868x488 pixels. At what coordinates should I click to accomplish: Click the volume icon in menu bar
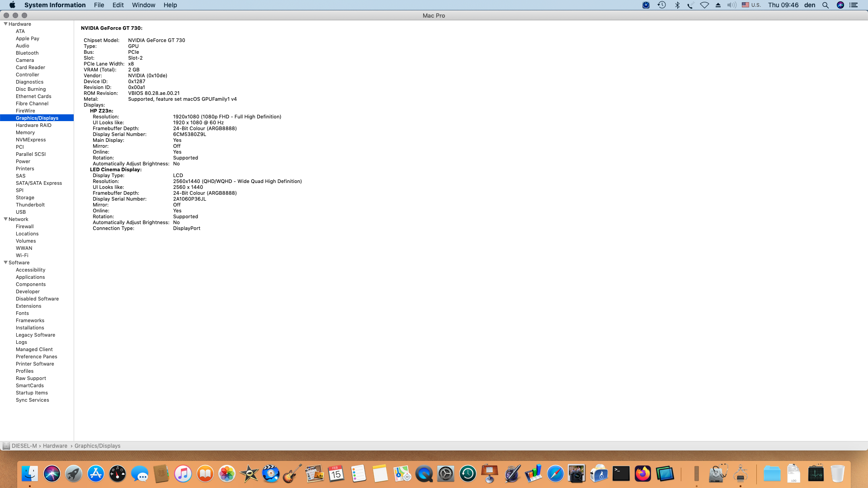pos(731,5)
